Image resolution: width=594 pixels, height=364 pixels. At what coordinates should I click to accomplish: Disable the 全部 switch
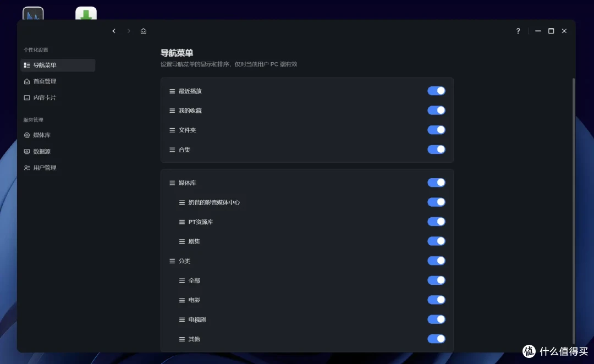(436, 280)
